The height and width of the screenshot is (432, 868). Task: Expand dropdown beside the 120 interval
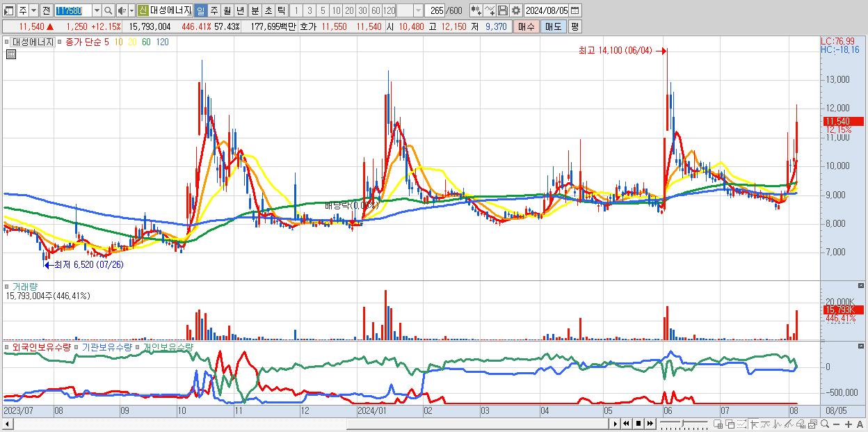418,10
